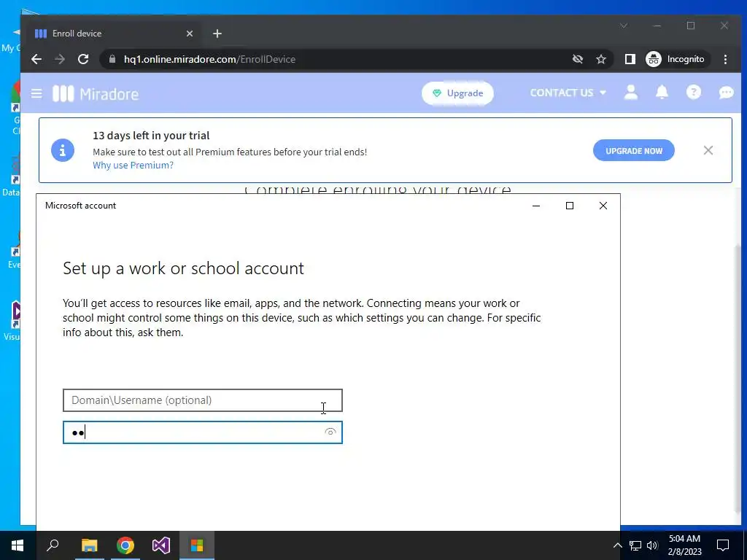The height and width of the screenshot is (560, 747).
Task: Click the tracking protection eye icon in address bar
Action: tap(578, 59)
